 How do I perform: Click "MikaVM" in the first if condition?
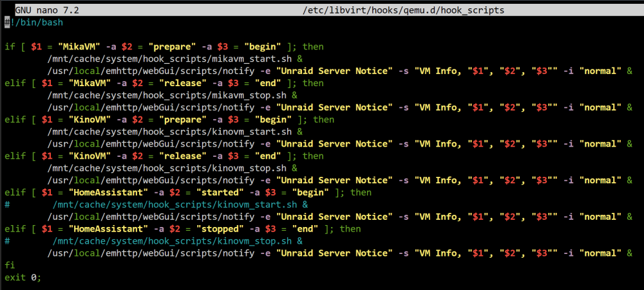pos(79,46)
